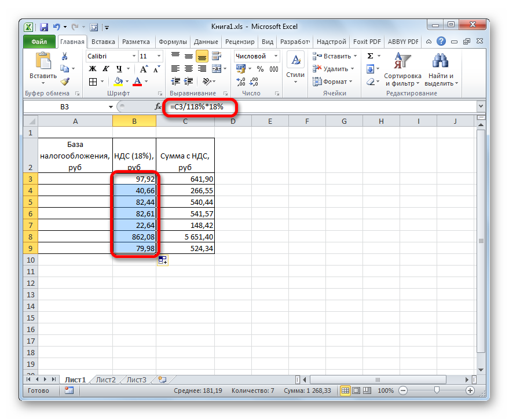Open the Name Box dropdown arrow
This screenshot has width=509, height=420.
click(111, 107)
